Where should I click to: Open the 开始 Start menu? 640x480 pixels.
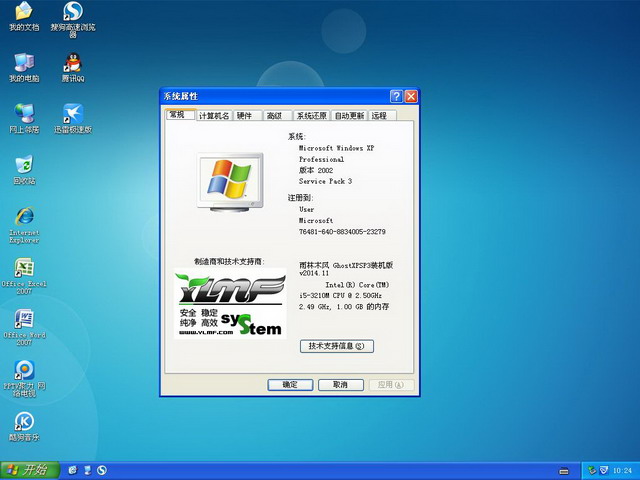[27, 470]
